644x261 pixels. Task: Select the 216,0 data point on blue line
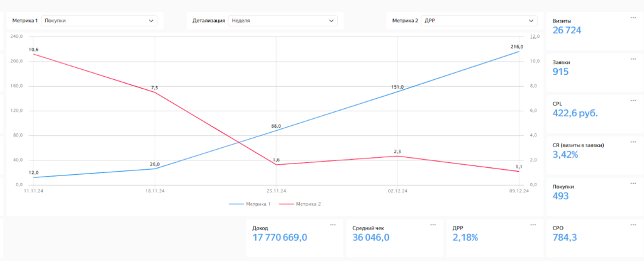519,52
